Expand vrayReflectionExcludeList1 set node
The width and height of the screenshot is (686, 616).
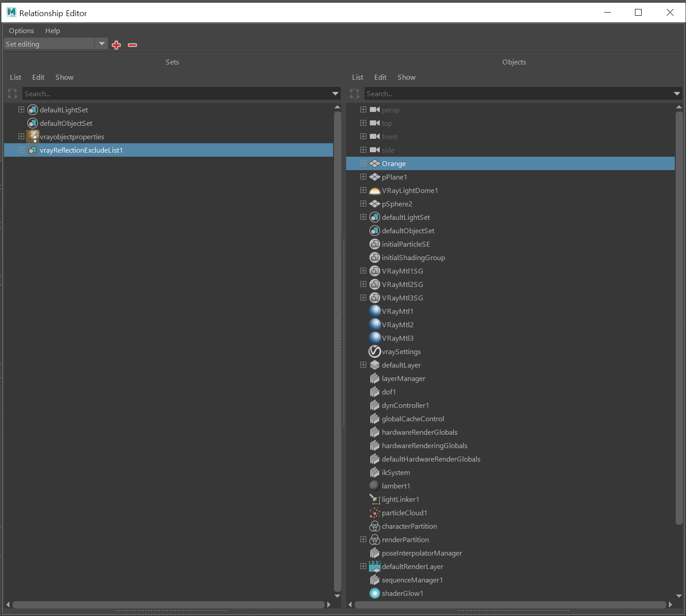tap(21, 150)
